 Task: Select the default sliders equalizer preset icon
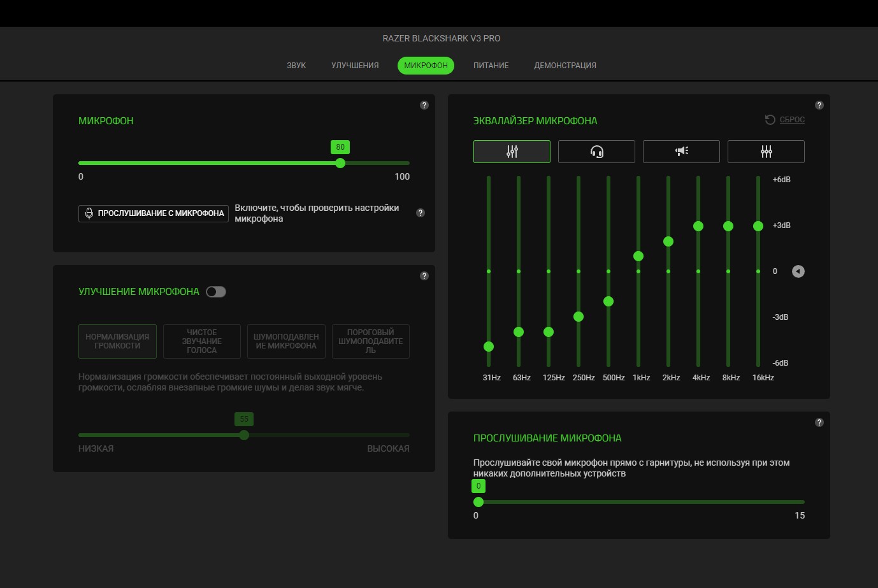tap(512, 152)
